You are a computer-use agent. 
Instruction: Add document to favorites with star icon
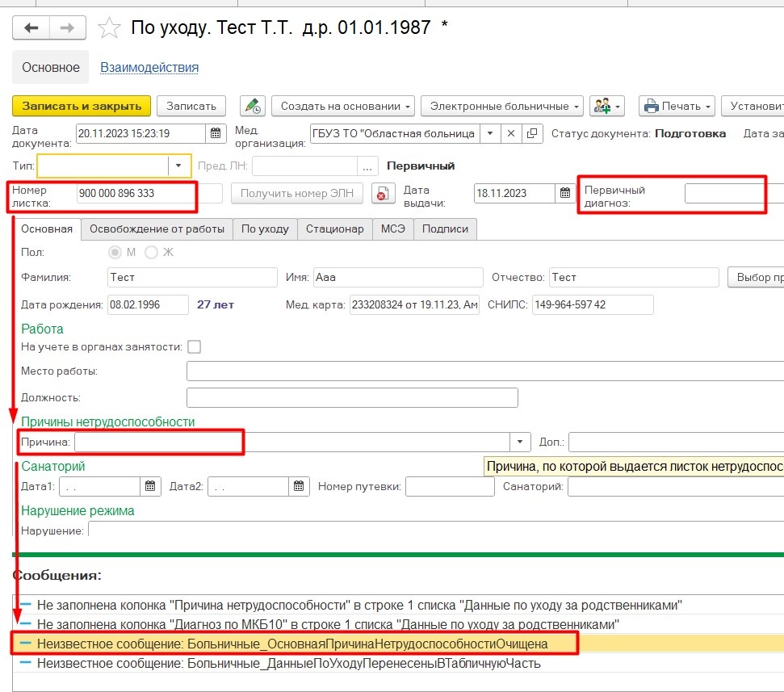coord(109,28)
